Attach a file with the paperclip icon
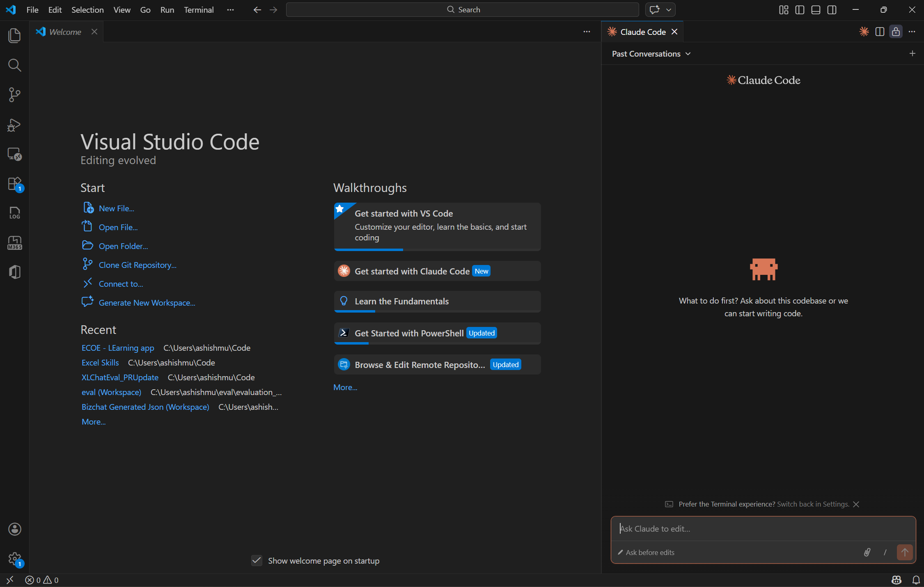Image resolution: width=924 pixels, height=587 pixels. (867, 552)
